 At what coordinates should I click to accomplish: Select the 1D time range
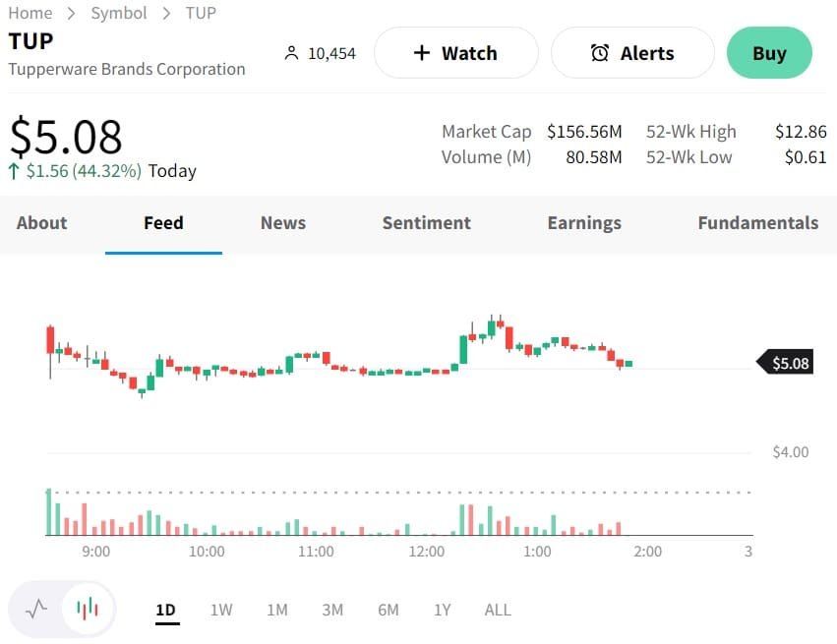click(x=165, y=610)
